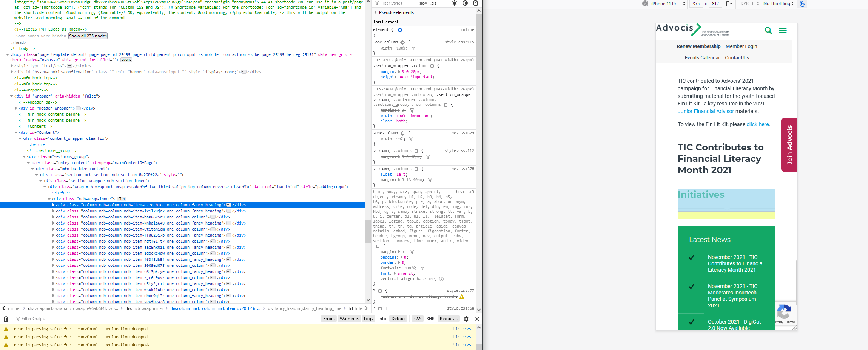Click the flex badge on mcb-wrap-inner

point(122,199)
